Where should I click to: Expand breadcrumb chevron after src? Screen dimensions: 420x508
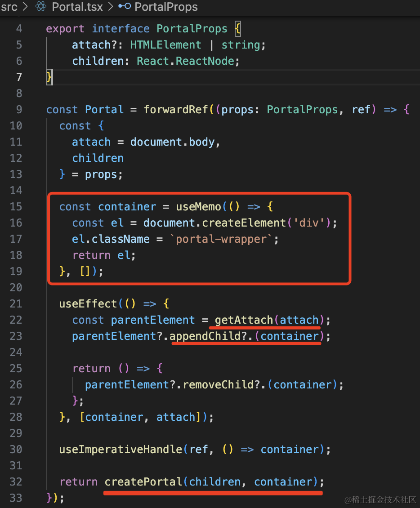[25, 6]
